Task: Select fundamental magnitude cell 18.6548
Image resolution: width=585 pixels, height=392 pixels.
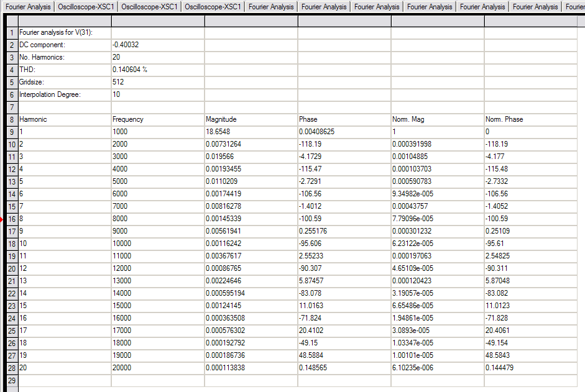Action: pos(251,132)
